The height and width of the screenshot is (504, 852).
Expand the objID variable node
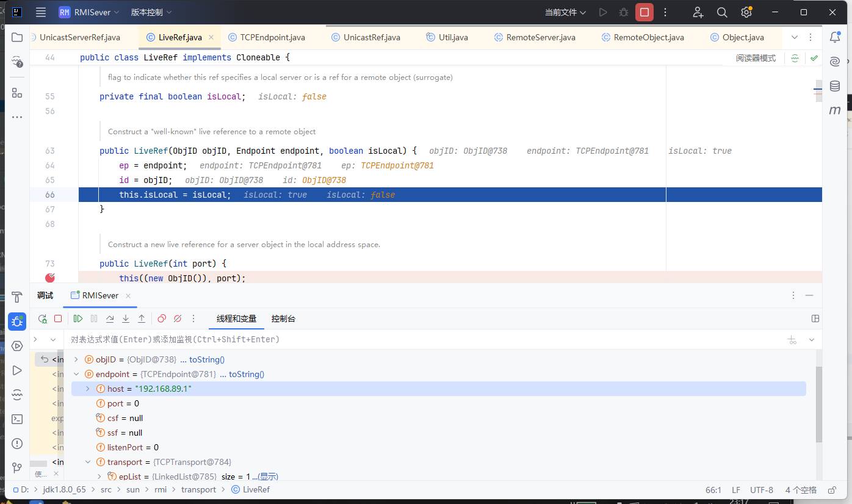click(x=76, y=359)
